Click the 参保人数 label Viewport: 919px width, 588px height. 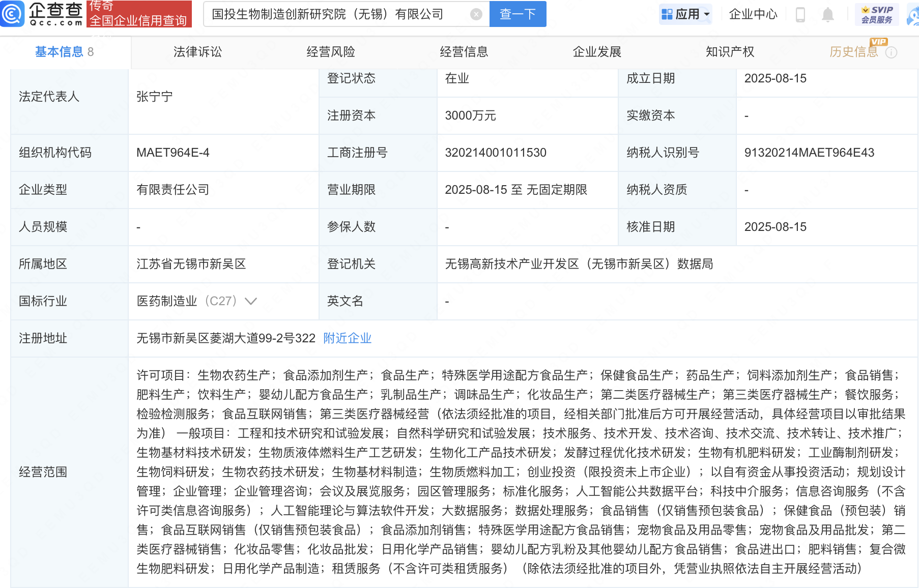[351, 227]
